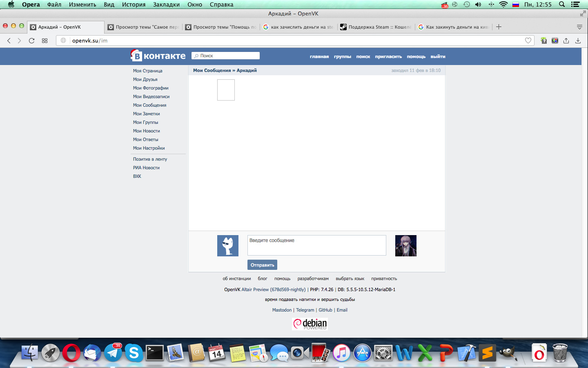Click the Debian powered badge
Viewport: 588px width, 368px height.
pos(310,324)
